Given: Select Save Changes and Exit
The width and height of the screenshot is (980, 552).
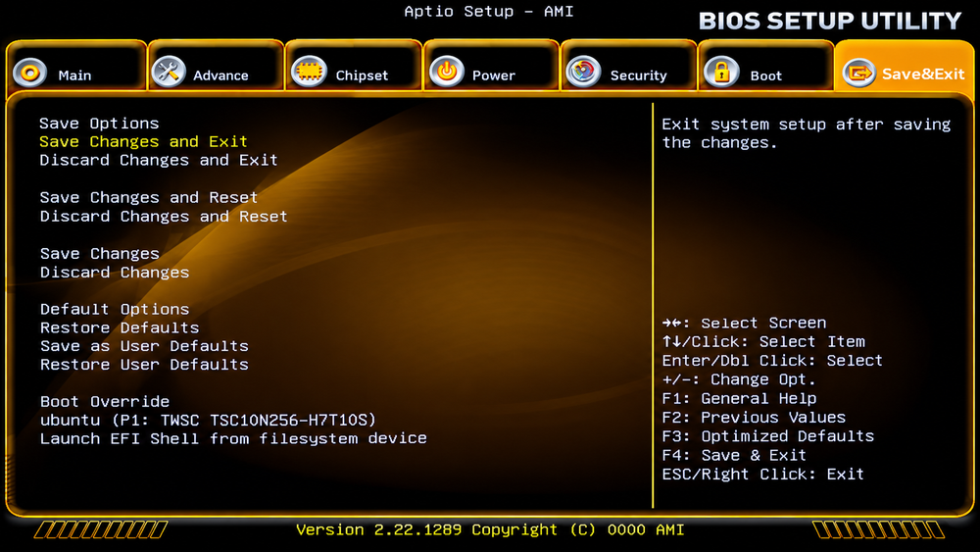Looking at the screenshot, I should [x=143, y=142].
